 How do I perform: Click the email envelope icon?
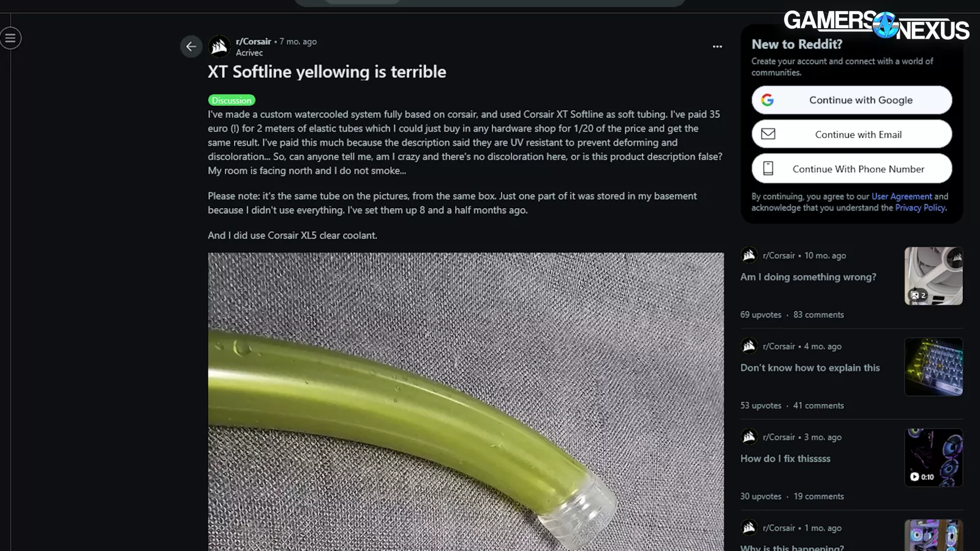pos(768,134)
